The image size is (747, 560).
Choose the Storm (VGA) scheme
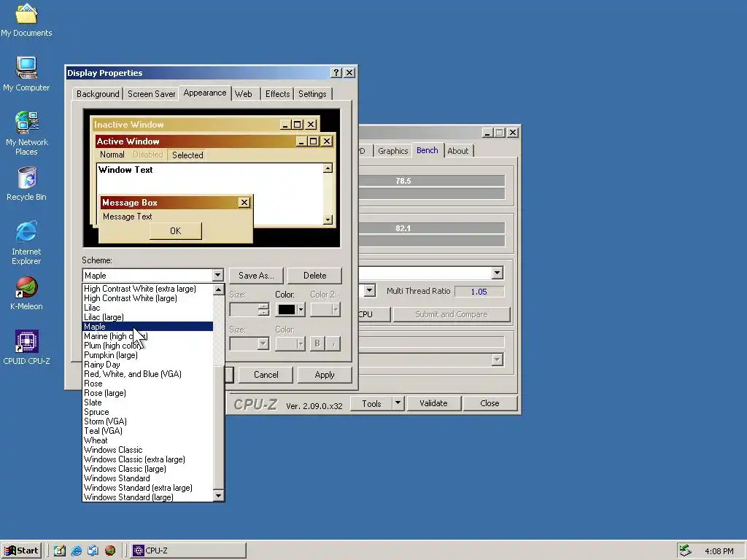147,421
